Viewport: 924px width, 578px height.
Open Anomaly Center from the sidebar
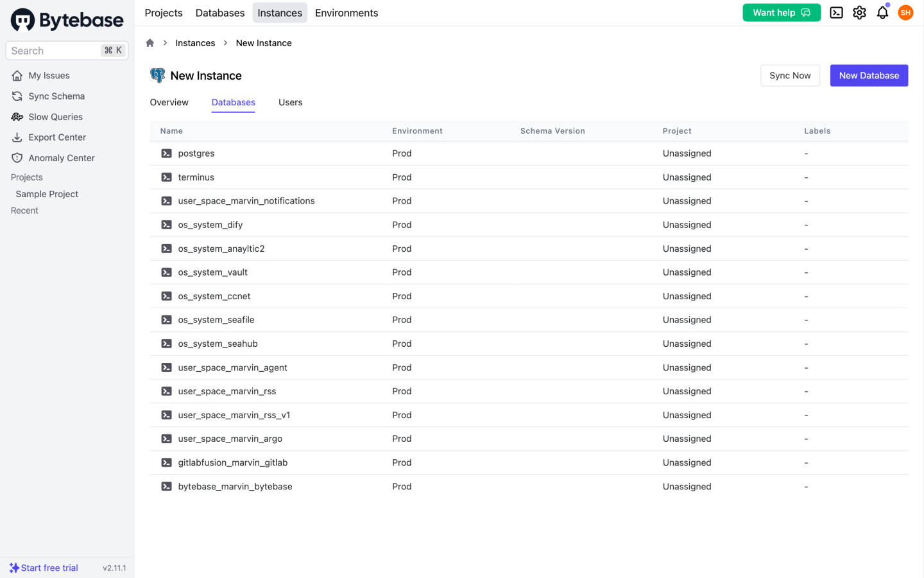[61, 158]
